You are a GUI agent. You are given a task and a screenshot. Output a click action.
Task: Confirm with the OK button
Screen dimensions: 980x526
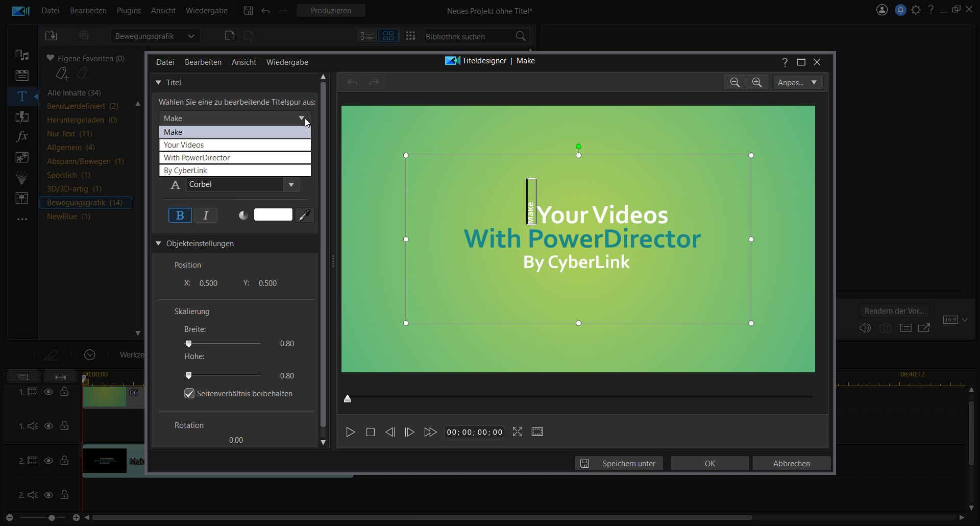(x=710, y=464)
